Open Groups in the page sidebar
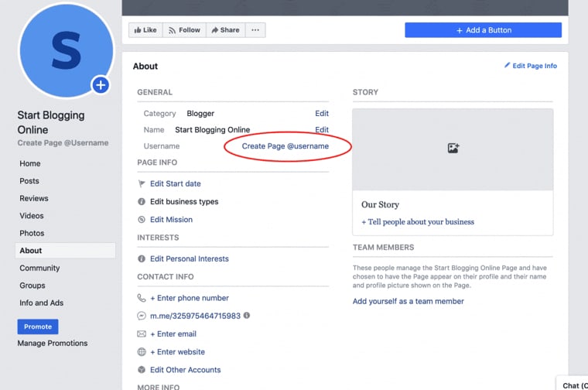 (32, 286)
